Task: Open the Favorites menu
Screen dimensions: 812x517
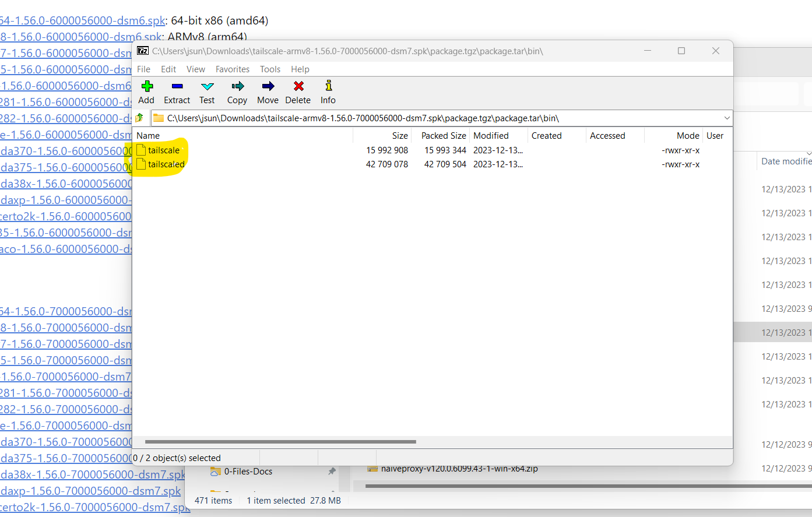Action: 233,69
